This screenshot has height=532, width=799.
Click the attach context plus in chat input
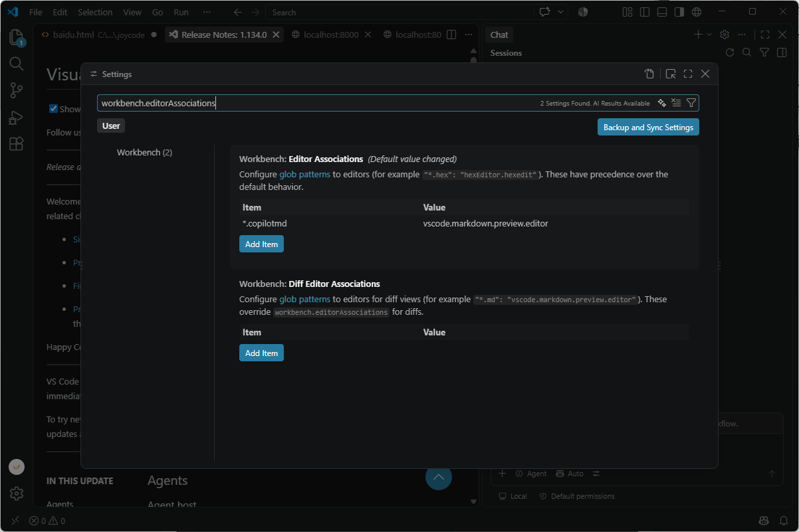502,474
